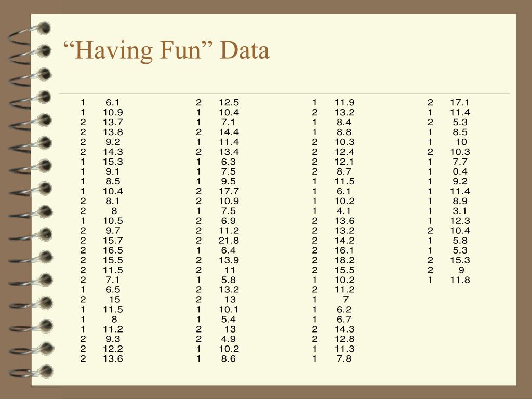Select the value 7.8 ending third column

click(344, 358)
